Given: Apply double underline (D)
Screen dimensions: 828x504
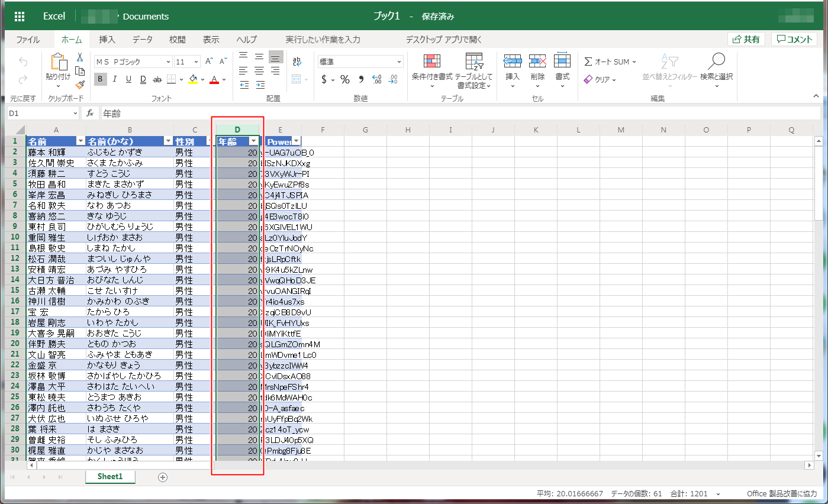Looking at the screenshot, I should coord(143,79).
